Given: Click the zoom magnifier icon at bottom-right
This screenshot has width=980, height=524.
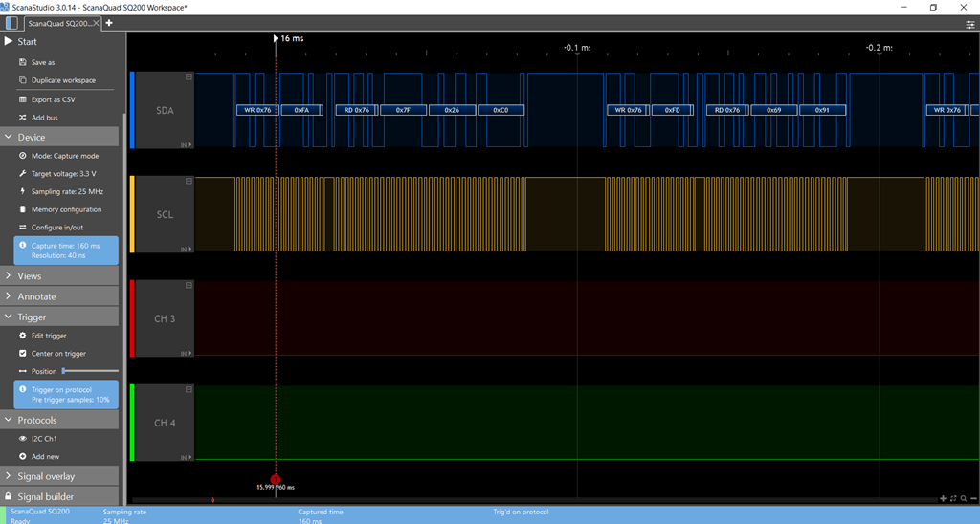Looking at the screenshot, I should [964, 498].
